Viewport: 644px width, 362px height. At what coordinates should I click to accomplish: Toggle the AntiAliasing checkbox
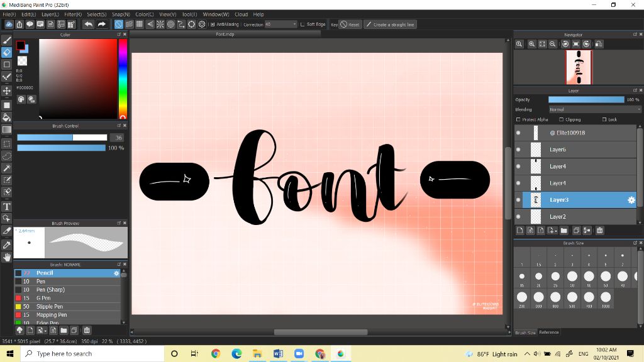[x=213, y=25]
